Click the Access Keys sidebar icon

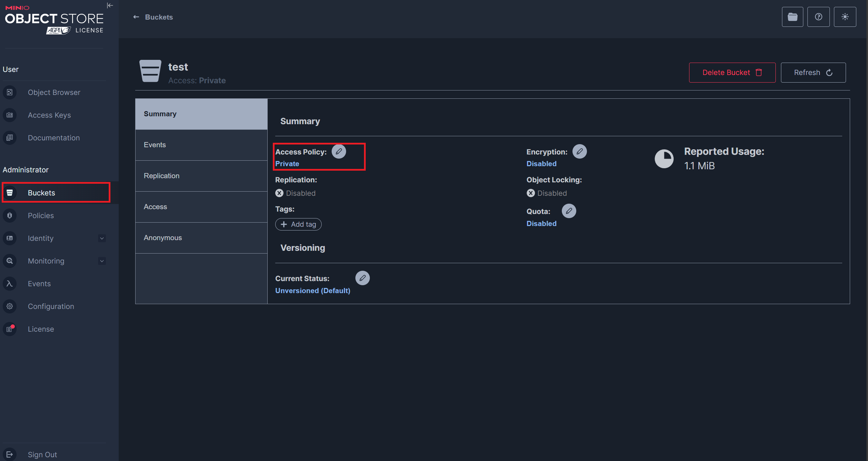coord(10,115)
